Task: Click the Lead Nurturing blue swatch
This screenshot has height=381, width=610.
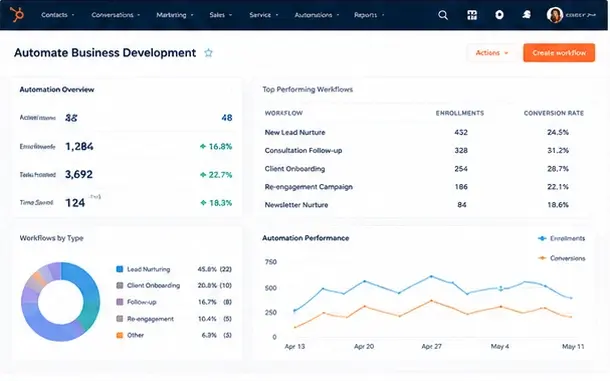Action: [x=120, y=269]
